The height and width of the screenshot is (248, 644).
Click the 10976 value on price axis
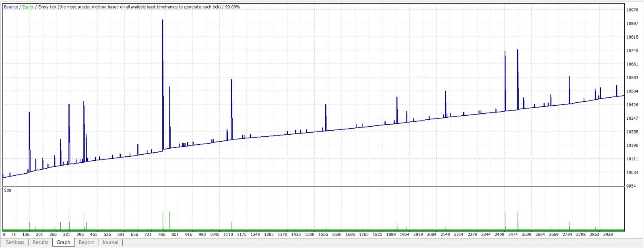click(x=632, y=10)
